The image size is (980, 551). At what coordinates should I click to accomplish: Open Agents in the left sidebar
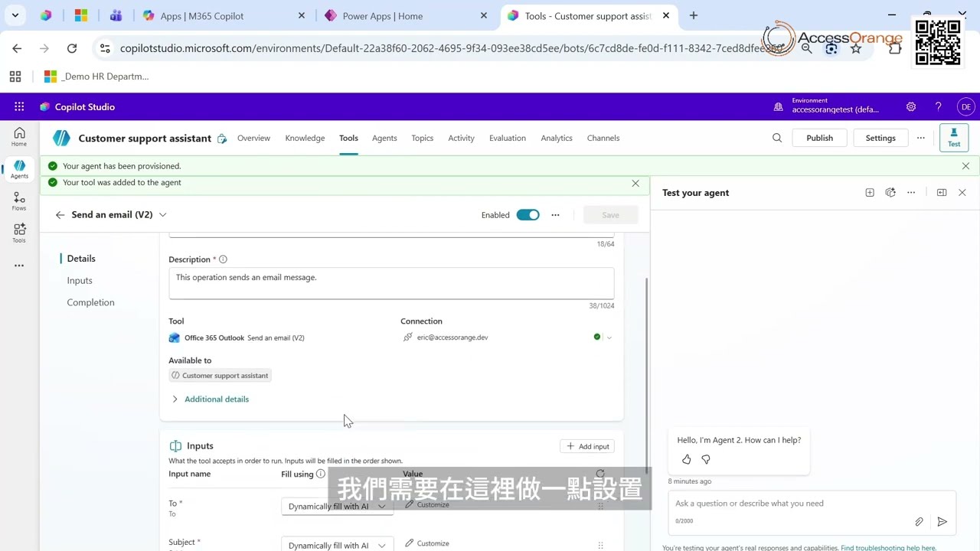pos(19,170)
